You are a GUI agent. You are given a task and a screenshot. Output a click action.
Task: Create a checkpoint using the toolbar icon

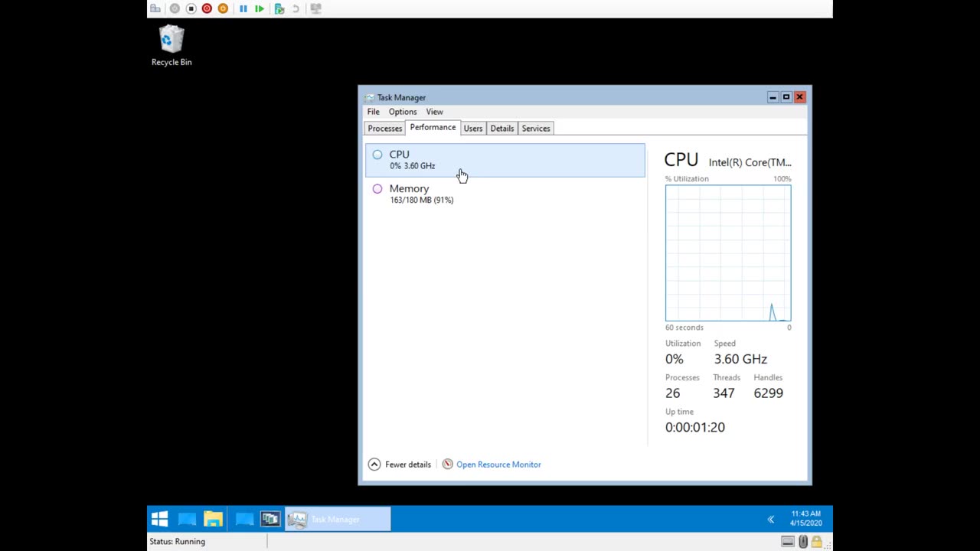(x=279, y=8)
